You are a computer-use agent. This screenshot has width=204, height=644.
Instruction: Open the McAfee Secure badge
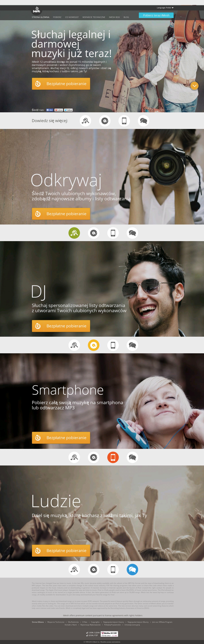tap(109, 634)
